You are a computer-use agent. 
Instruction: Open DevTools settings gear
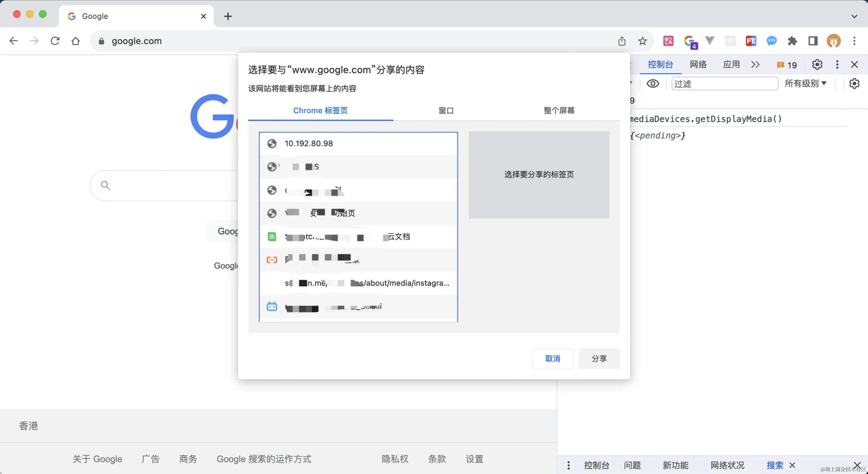[x=817, y=64]
